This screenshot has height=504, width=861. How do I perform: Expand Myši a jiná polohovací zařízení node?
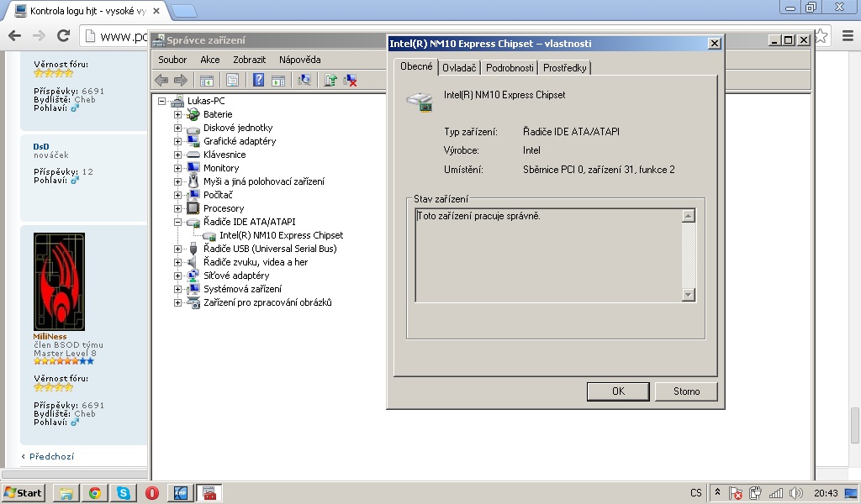coord(177,181)
